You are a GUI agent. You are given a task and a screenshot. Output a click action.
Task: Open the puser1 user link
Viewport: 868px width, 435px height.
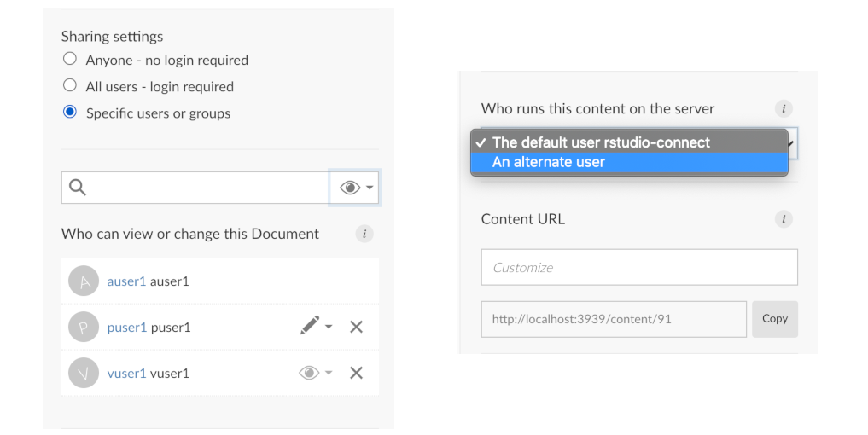coord(127,327)
